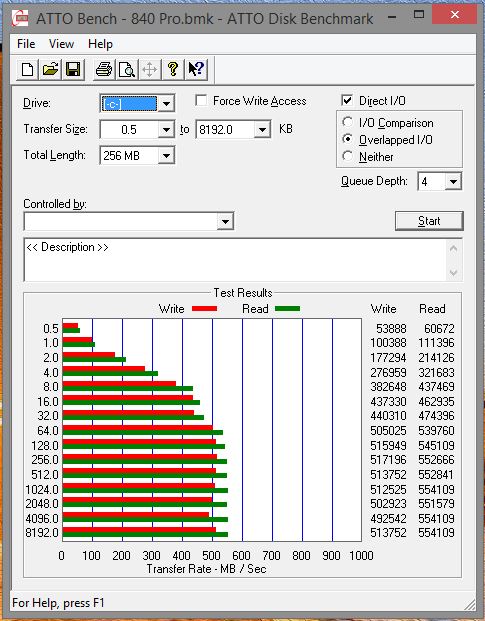Open the View menu
This screenshot has height=621, width=485.
click(x=61, y=44)
